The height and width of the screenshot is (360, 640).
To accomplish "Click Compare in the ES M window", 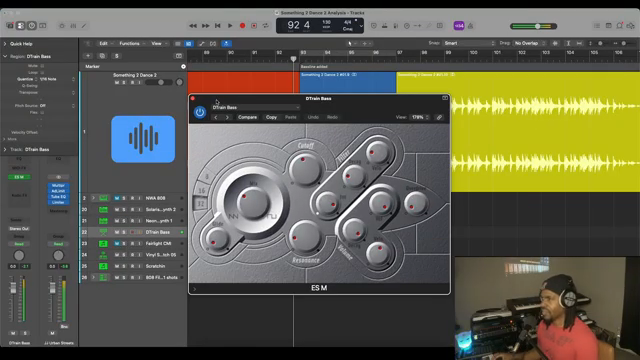I will [x=247, y=117].
